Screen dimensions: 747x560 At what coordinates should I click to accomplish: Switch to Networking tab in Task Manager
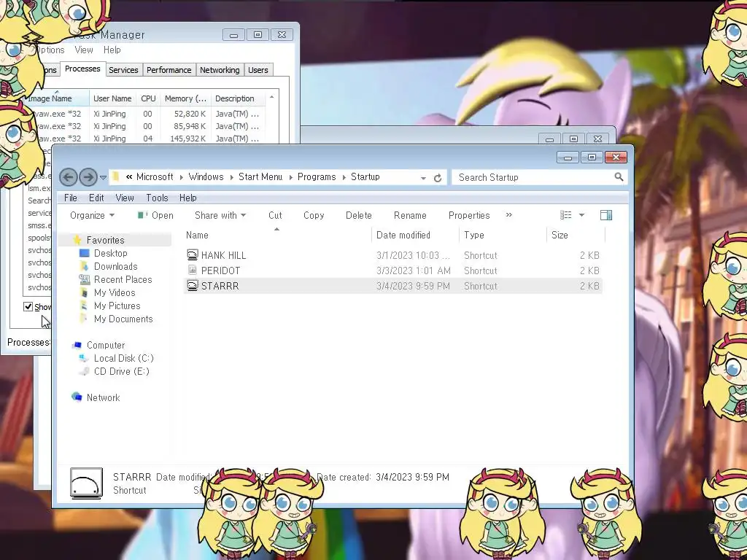pyautogui.click(x=220, y=70)
